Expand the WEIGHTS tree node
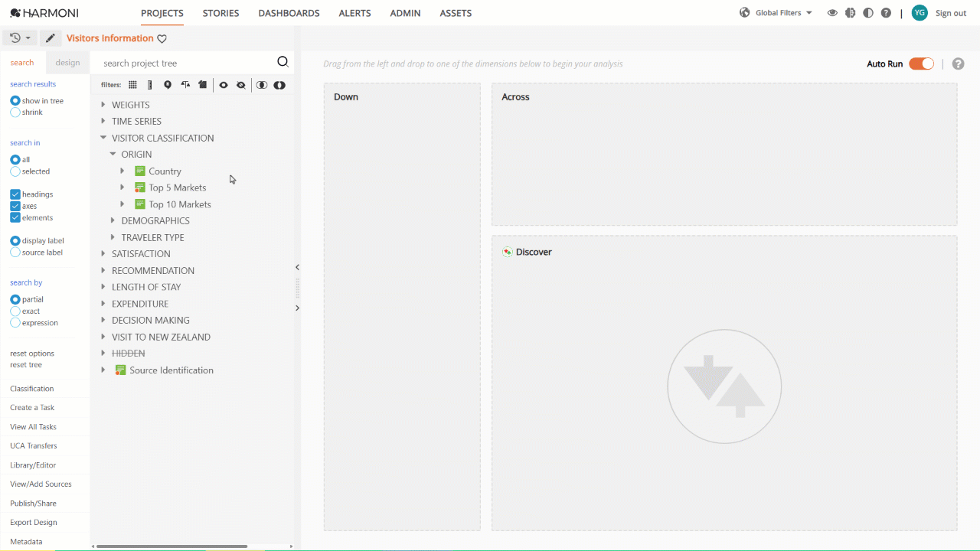The height and width of the screenshot is (551, 980). (103, 105)
